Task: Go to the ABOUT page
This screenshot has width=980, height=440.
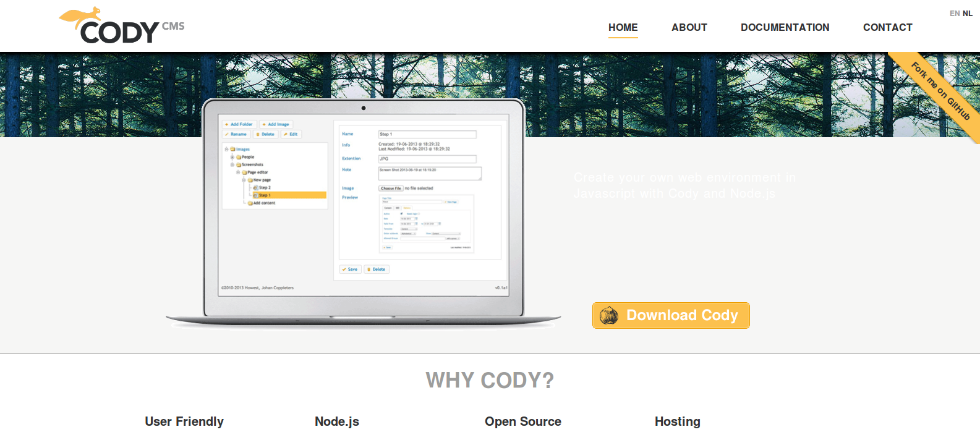Action: coord(689,27)
